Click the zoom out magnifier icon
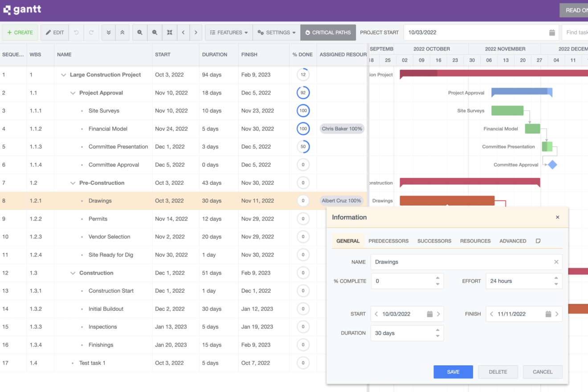 pos(155,32)
